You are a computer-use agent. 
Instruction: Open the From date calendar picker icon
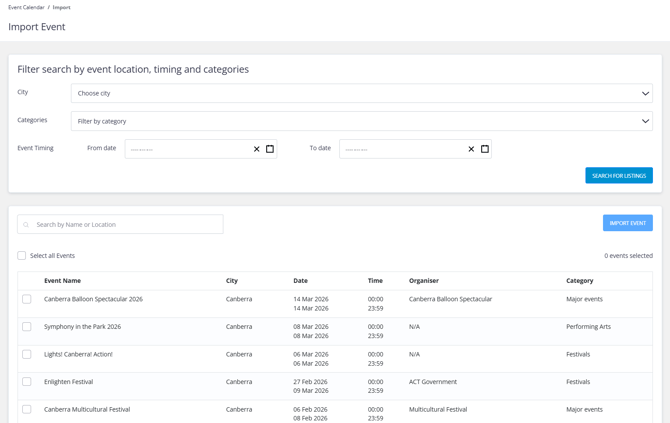click(270, 149)
